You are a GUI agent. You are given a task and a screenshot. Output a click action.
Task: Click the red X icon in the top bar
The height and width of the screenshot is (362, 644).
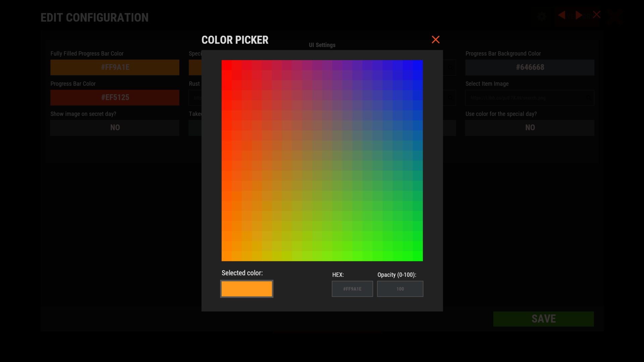coord(597,15)
